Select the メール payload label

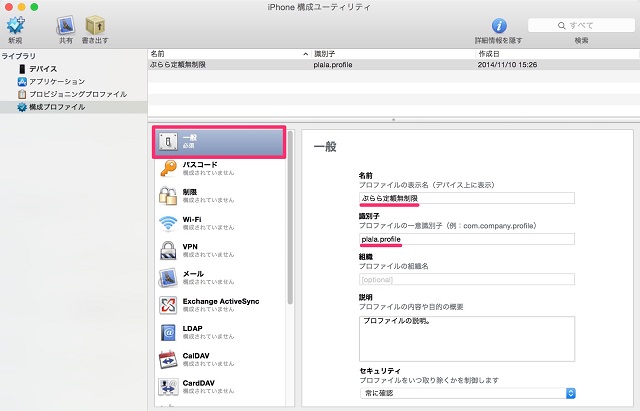click(x=193, y=274)
